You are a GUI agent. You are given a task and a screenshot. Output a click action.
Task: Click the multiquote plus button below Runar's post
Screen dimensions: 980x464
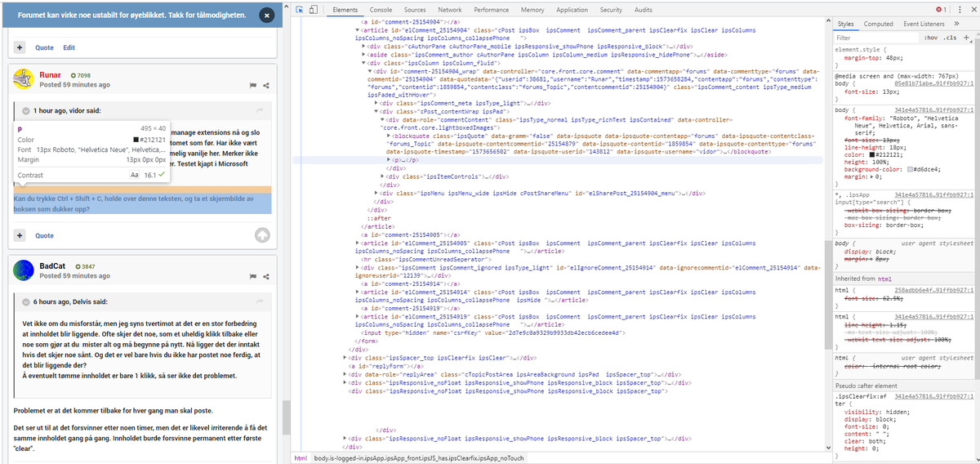tap(20, 235)
